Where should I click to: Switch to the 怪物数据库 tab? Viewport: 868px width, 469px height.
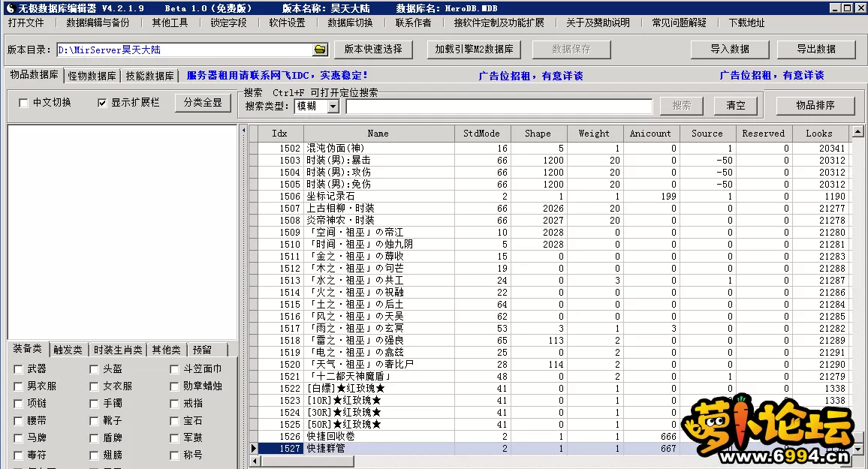92,76
